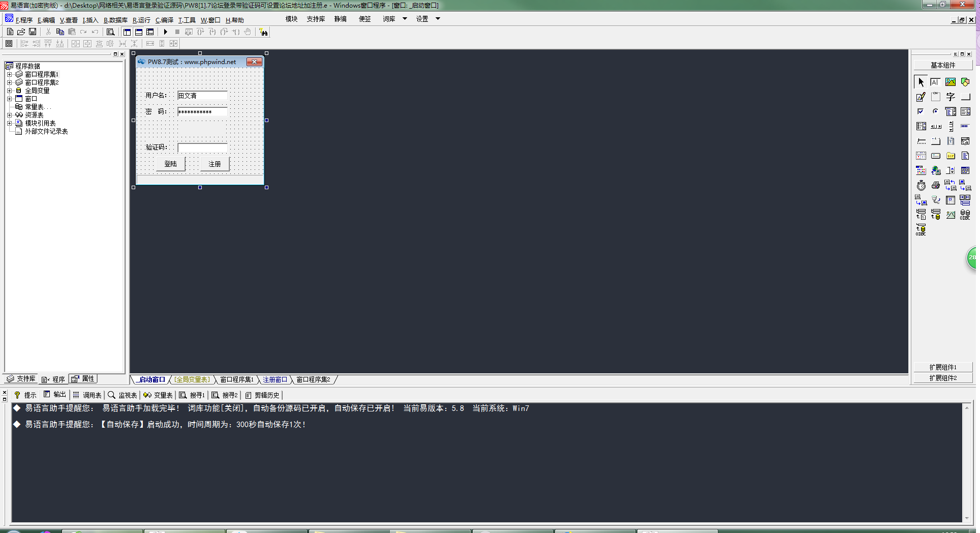Select the checkbox component in palette
The width and height of the screenshot is (980, 533).
pos(921,111)
